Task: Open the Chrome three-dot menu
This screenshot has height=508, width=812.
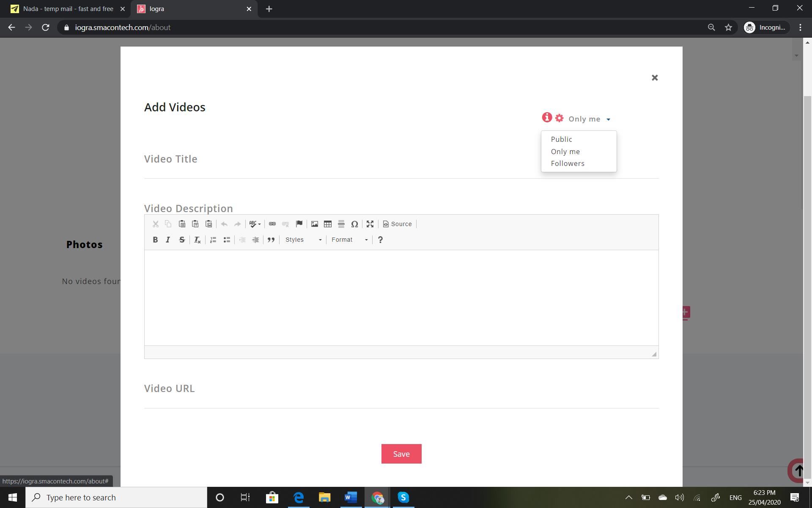Action: (x=800, y=28)
